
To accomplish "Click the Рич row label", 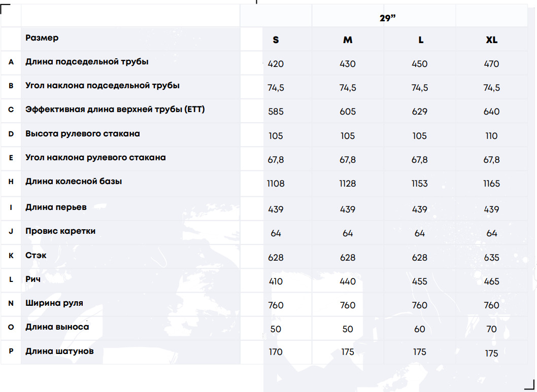I will click(x=33, y=279).
